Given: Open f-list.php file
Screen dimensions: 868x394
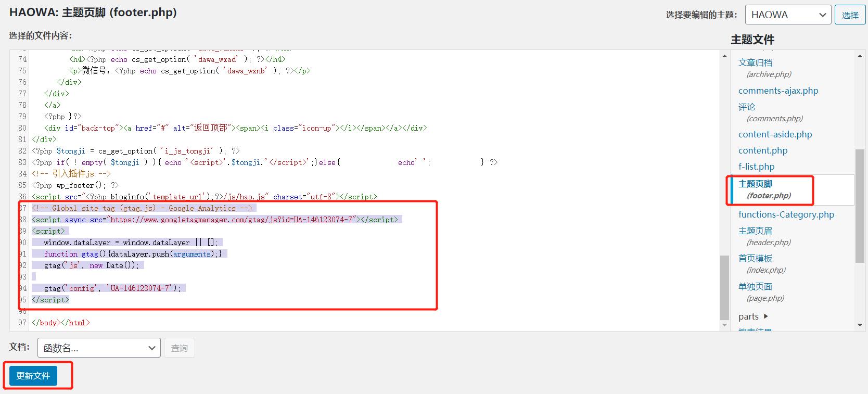Looking at the screenshot, I should point(756,167).
